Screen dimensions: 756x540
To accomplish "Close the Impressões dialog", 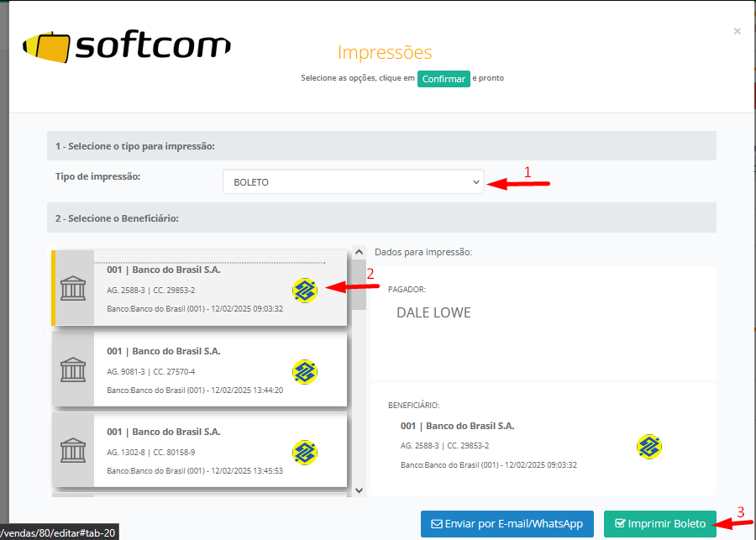I will point(737,31).
